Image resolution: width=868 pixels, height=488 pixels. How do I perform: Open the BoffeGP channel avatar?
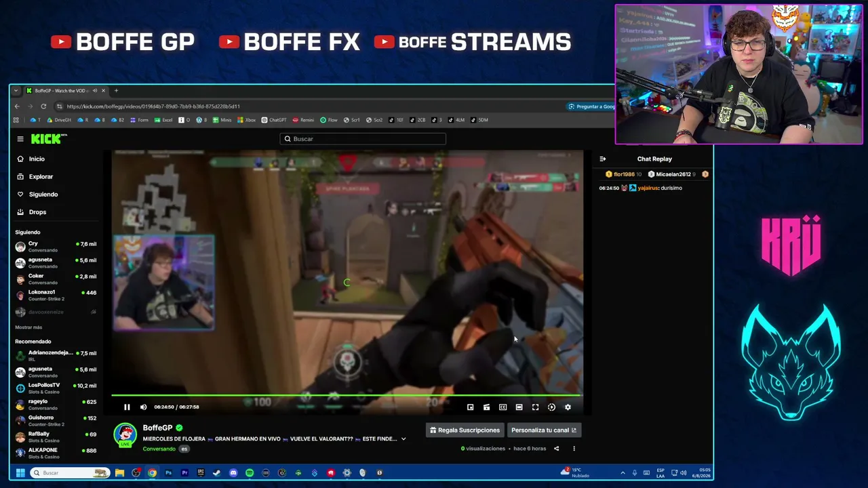(125, 435)
